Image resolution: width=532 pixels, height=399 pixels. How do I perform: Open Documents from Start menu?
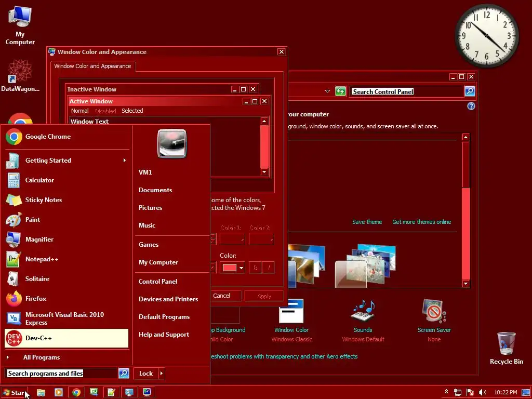[x=155, y=190]
